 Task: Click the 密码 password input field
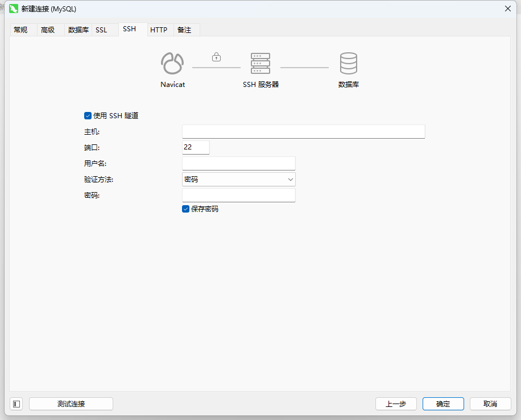point(238,196)
